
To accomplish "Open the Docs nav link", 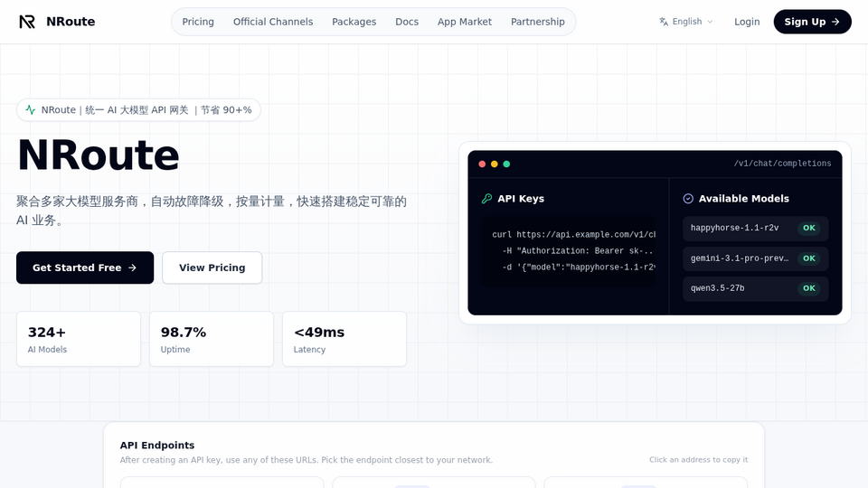I will [x=407, y=22].
